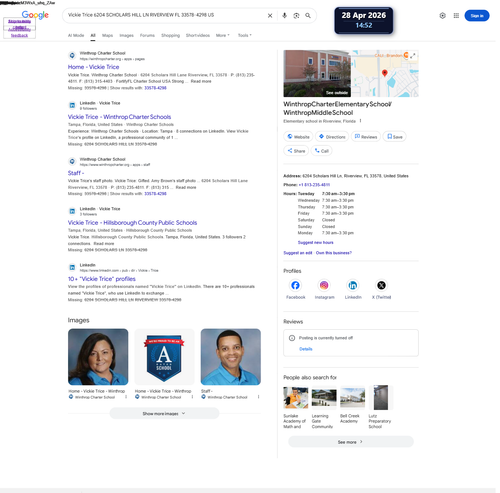Open the map thumbnail with red pin
Image resolution: width=500 pixels, height=493 pixels.
[385, 73]
